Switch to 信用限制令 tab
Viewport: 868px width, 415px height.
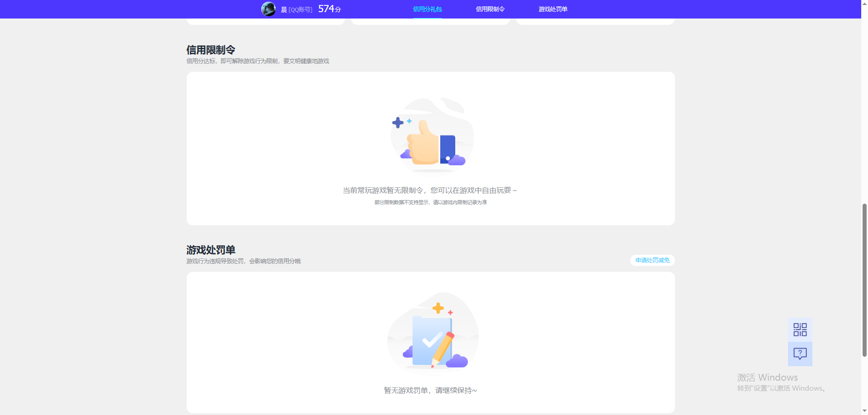[x=490, y=9]
